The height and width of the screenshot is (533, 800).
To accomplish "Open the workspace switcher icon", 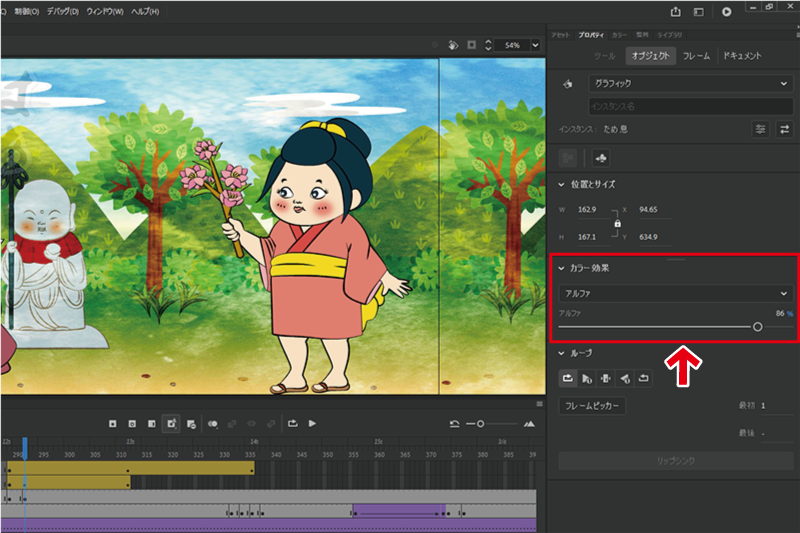I will [x=700, y=11].
